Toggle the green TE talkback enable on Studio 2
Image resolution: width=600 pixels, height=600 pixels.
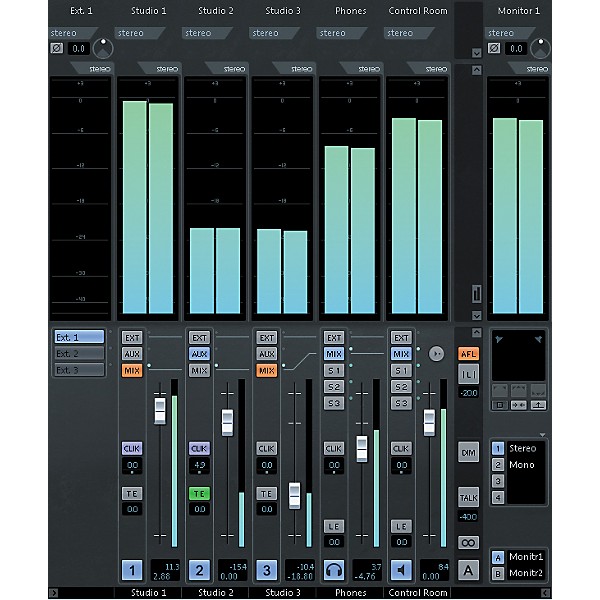point(199,494)
